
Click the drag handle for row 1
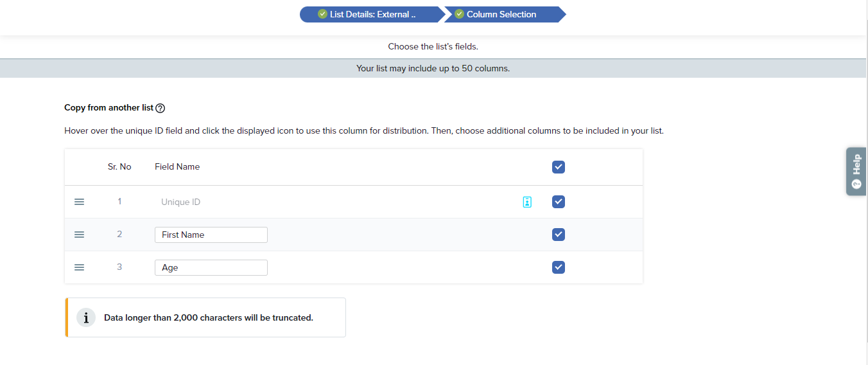[80, 202]
